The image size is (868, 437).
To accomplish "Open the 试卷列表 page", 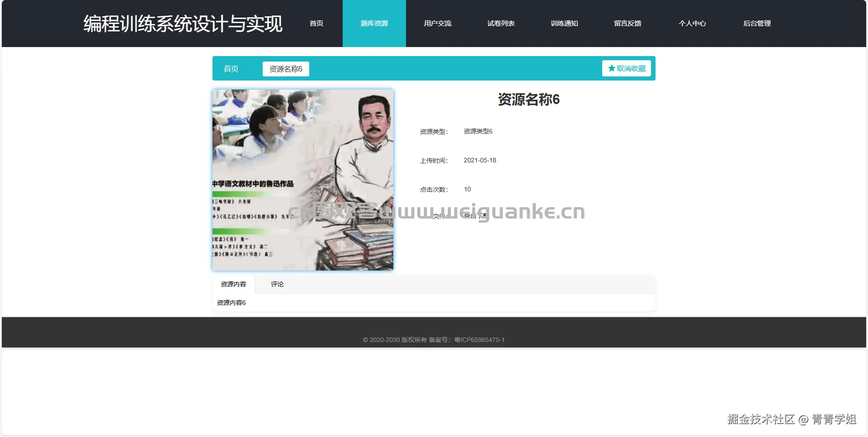I will [501, 24].
